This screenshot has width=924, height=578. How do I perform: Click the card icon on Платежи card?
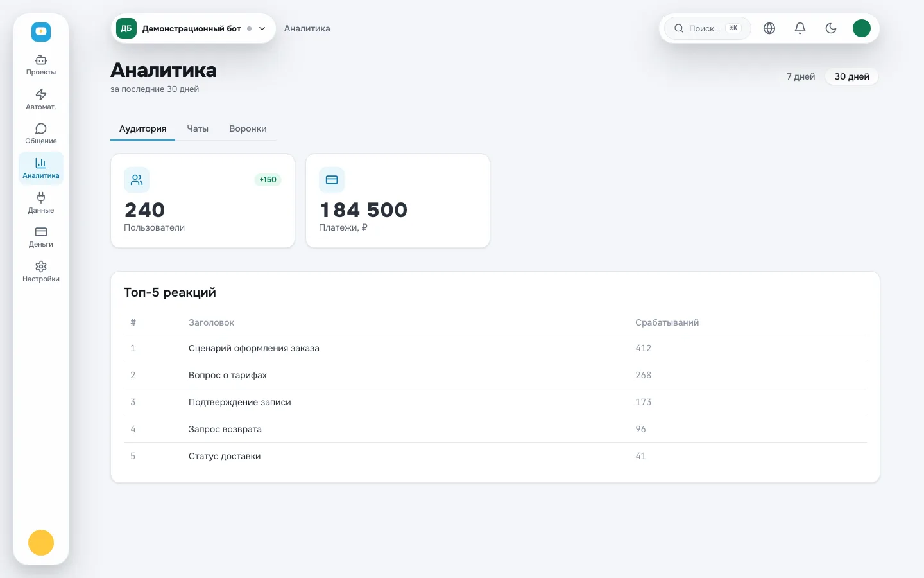[332, 180]
